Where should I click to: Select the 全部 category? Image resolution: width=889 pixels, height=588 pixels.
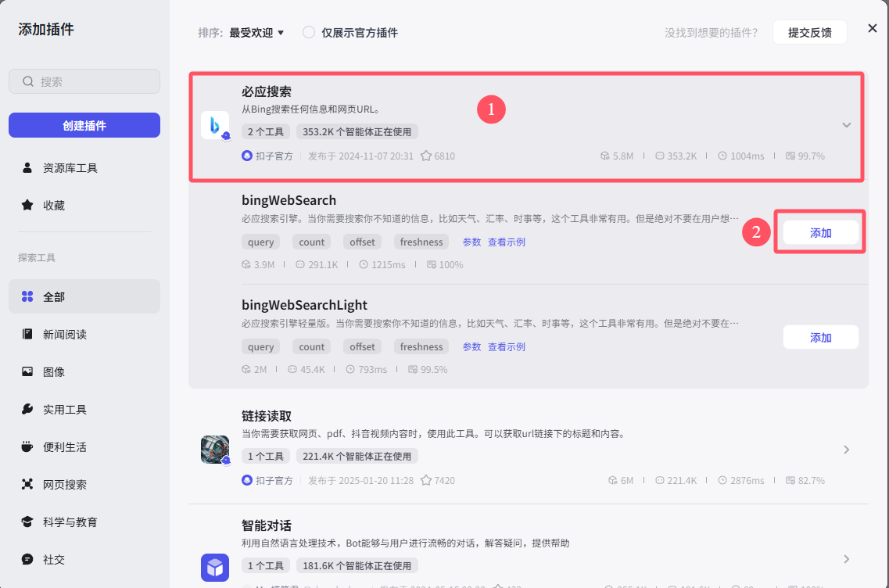[x=84, y=296]
